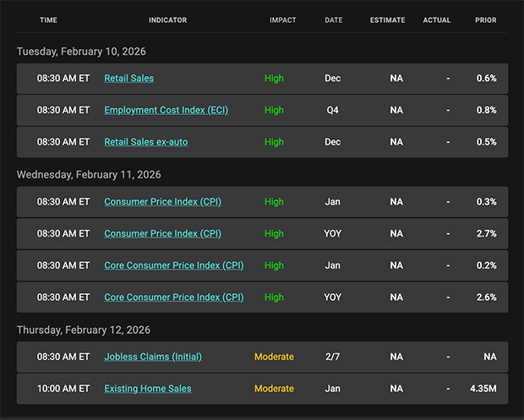Click the 4.35M prior value for Existing Home Sales
524x420 pixels.
(483, 389)
